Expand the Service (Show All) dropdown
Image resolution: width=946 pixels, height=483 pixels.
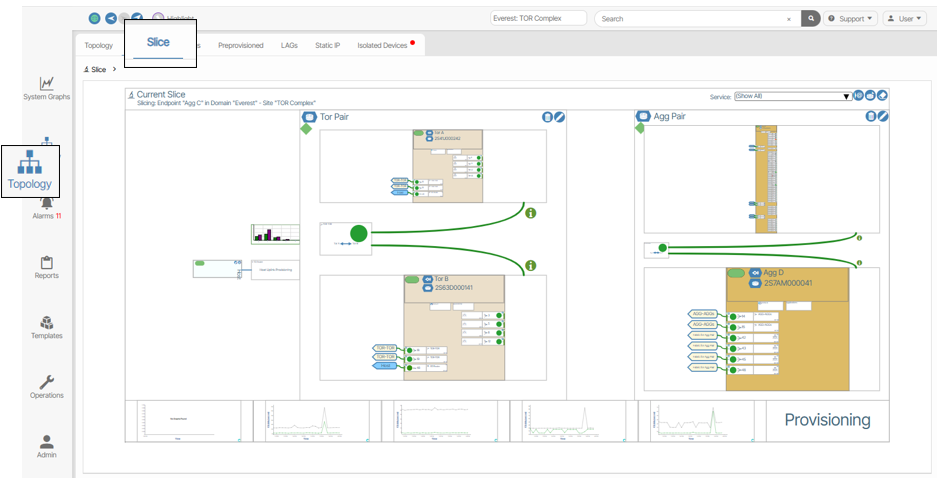point(792,96)
